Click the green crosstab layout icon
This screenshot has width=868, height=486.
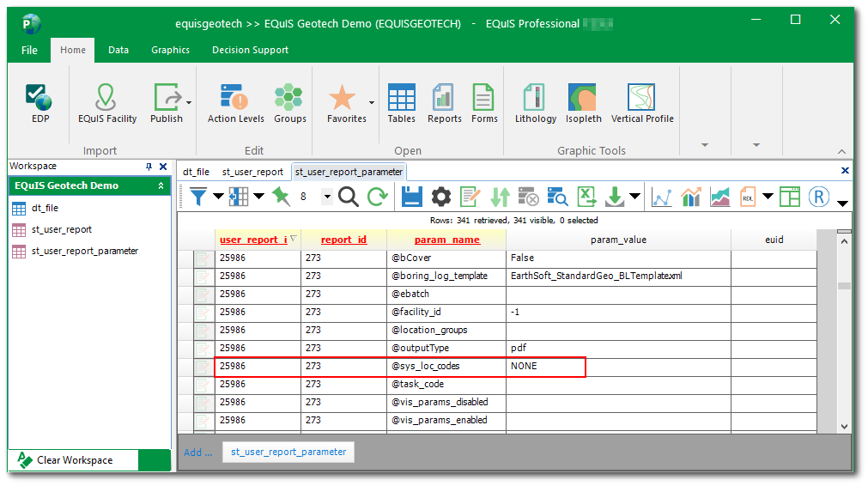point(790,197)
